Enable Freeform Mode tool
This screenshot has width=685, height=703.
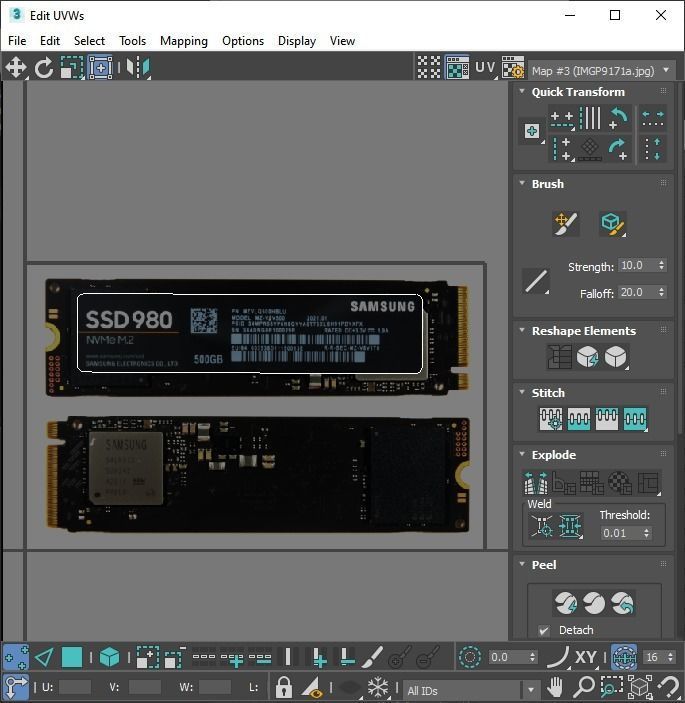[x=100, y=68]
